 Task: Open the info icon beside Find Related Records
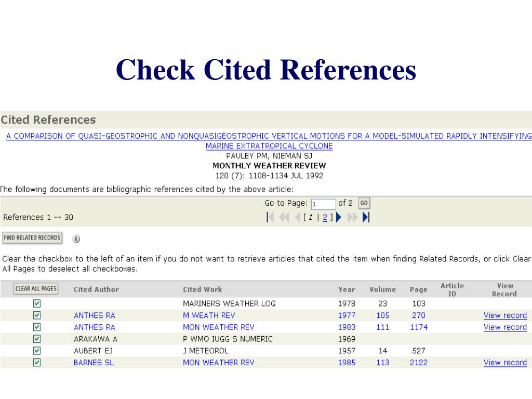[76, 238]
